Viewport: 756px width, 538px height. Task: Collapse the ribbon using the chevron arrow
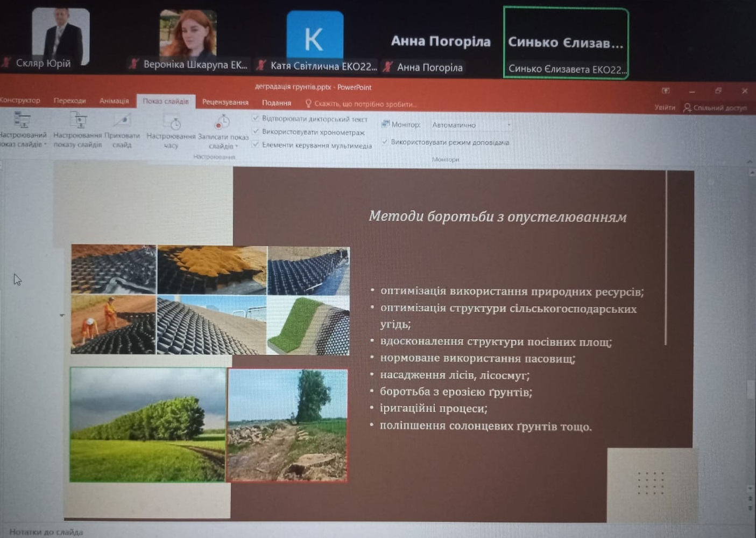[750, 161]
